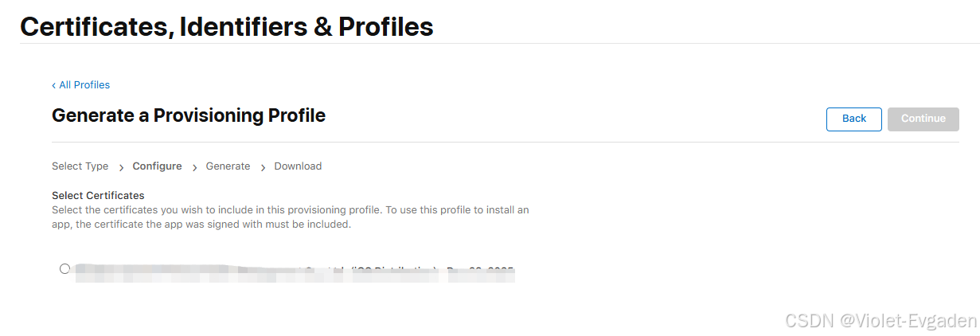Click the certificate selection instructions paragraph
The image size is (980, 336).
click(x=290, y=217)
